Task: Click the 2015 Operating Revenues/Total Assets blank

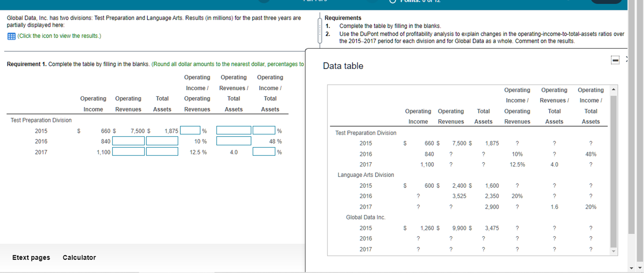Action: pos(233,130)
